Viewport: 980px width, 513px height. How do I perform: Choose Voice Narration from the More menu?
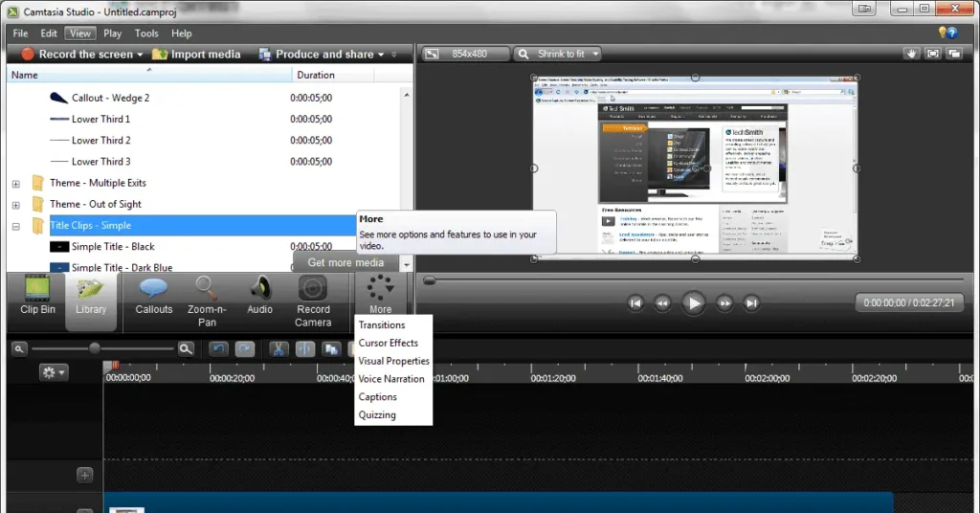[x=391, y=379]
